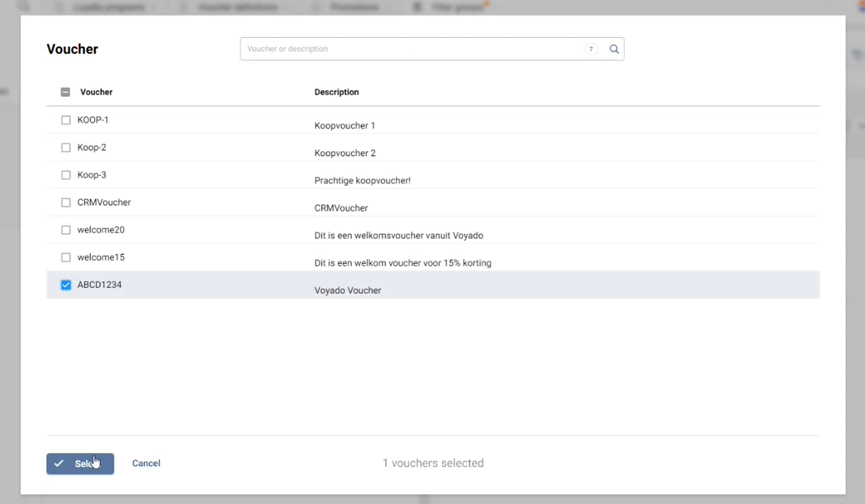Click the 7 results count badge
Image resolution: width=865 pixels, height=504 pixels.
(591, 49)
